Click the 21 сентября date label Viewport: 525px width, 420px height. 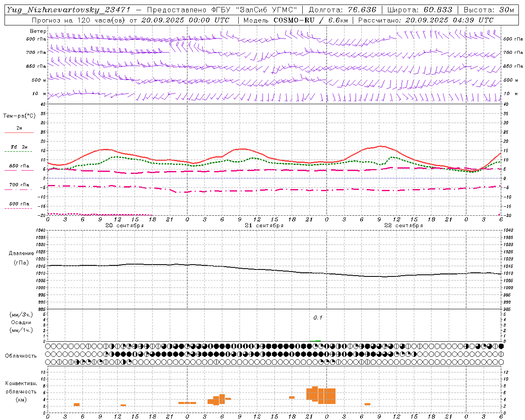(264, 226)
